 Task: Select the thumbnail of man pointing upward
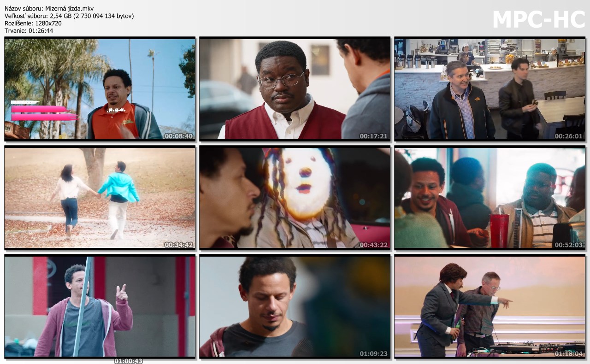pos(100,306)
